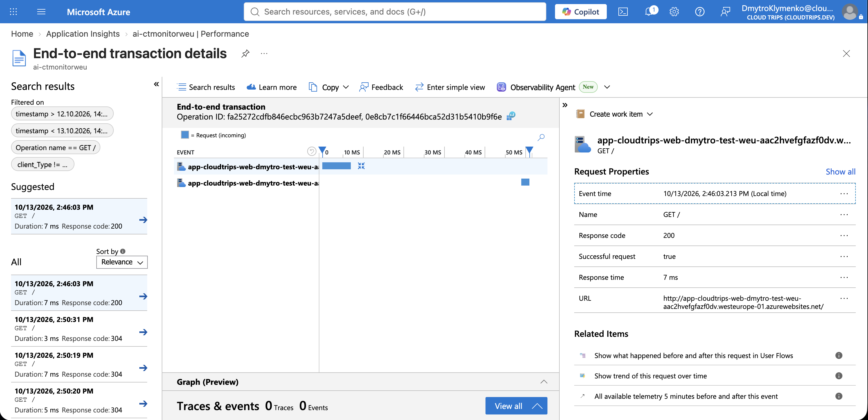Select the right timeline range marker

pos(529,151)
